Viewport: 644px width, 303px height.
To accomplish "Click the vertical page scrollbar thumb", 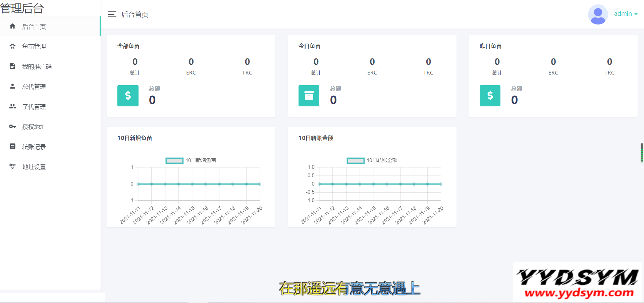I will coord(642,153).
